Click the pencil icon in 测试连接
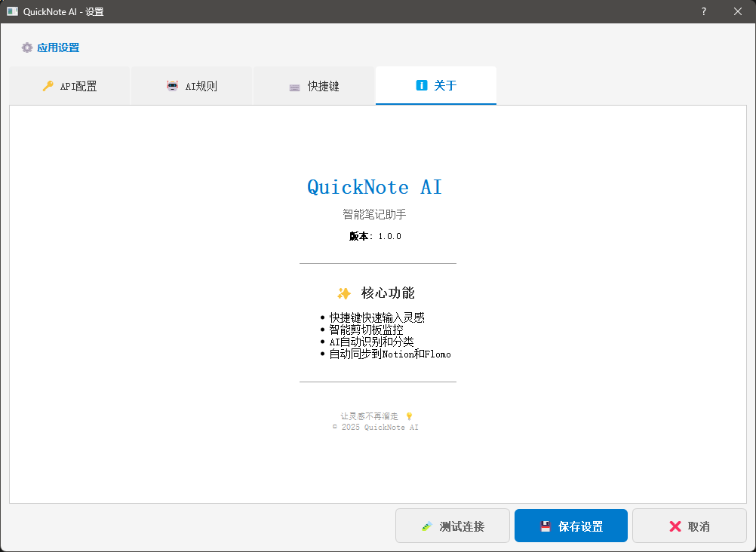756x552 pixels. point(427,526)
